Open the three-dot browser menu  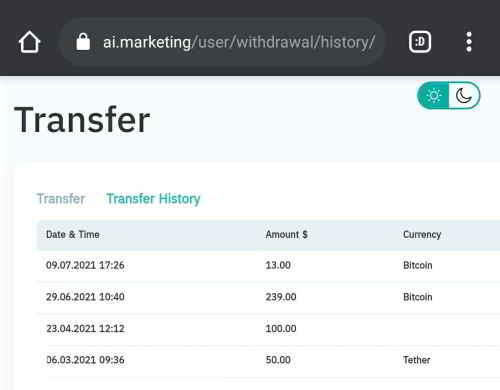(469, 42)
